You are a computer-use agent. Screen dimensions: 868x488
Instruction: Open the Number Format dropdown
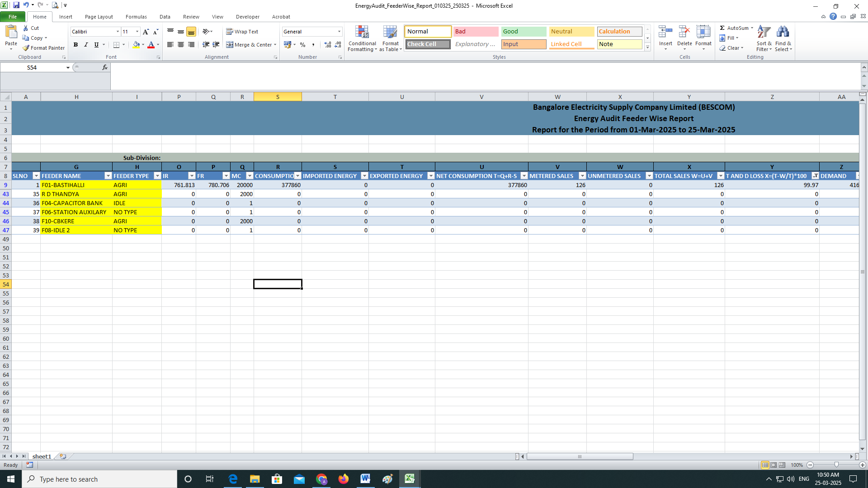(339, 32)
